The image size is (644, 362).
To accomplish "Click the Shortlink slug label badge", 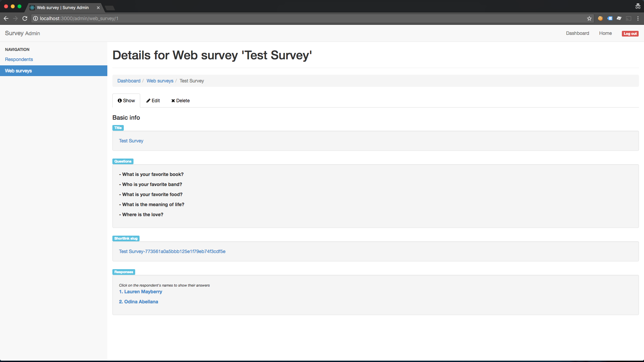I will click(x=126, y=238).
